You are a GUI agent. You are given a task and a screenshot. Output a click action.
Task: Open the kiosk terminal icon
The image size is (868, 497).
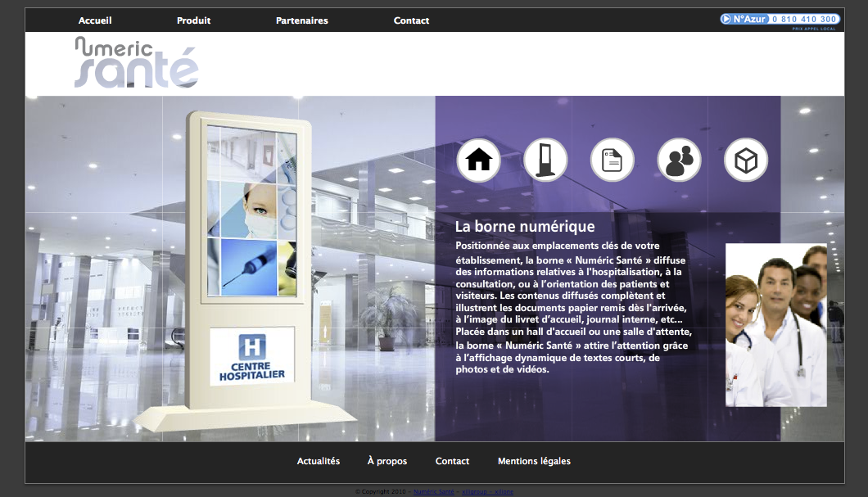pos(545,160)
